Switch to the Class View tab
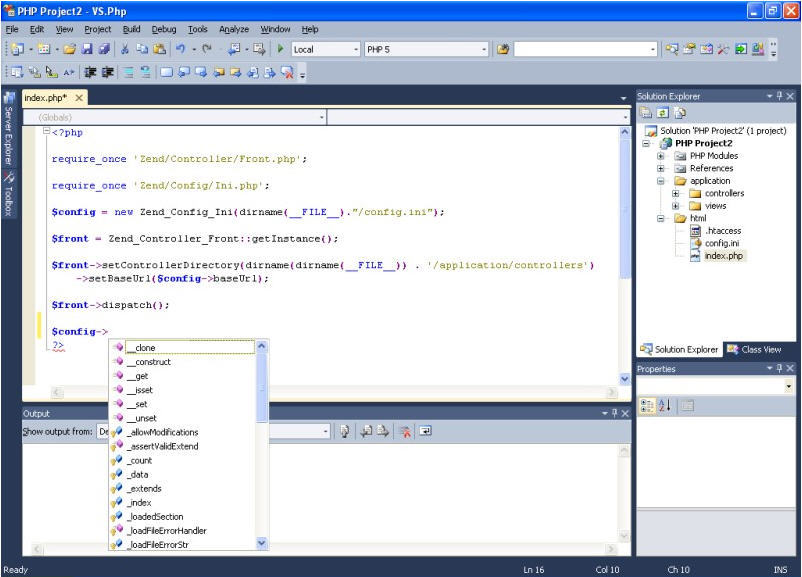Viewport: 802px width, 577px height. [754, 349]
